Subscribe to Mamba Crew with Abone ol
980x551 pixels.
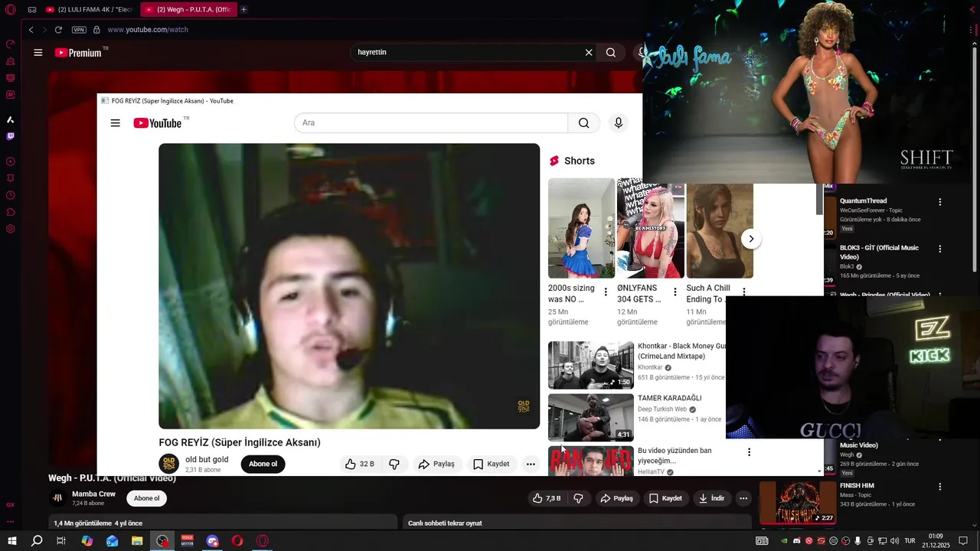[146, 498]
